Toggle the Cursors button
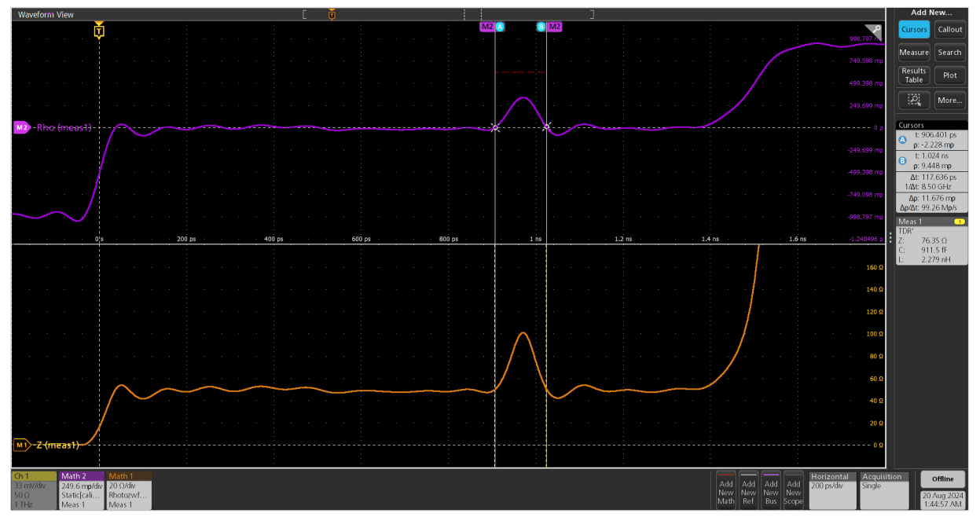 tap(914, 29)
